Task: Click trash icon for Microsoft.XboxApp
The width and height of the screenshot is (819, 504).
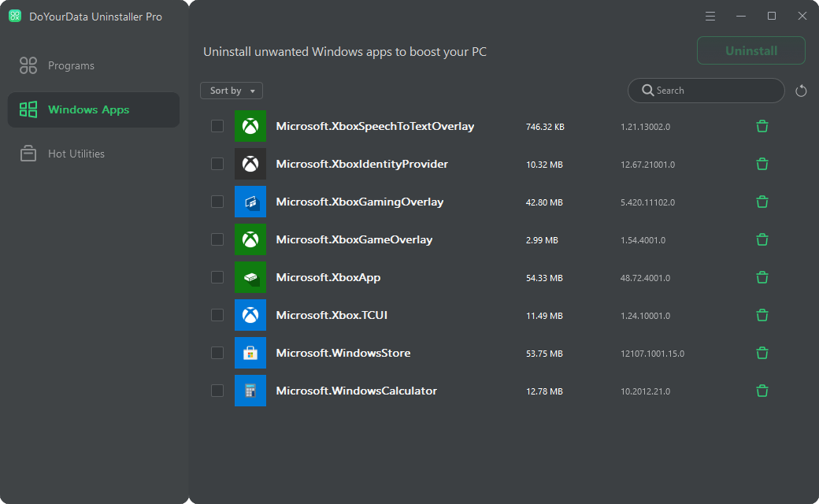Action: point(762,277)
